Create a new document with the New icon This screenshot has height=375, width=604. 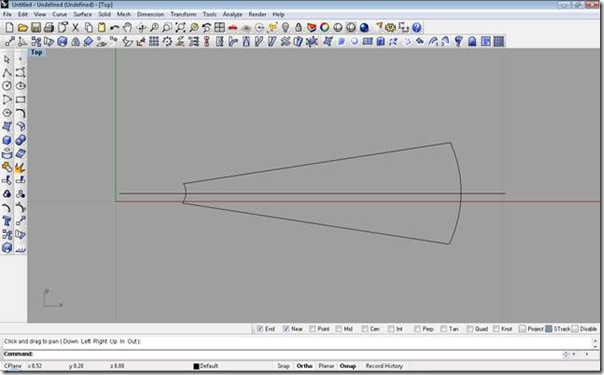pos(9,27)
